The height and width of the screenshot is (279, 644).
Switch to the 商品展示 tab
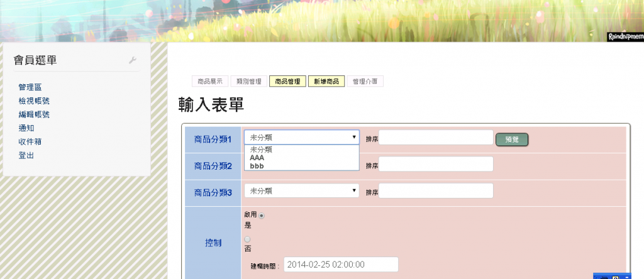pos(210,81)
